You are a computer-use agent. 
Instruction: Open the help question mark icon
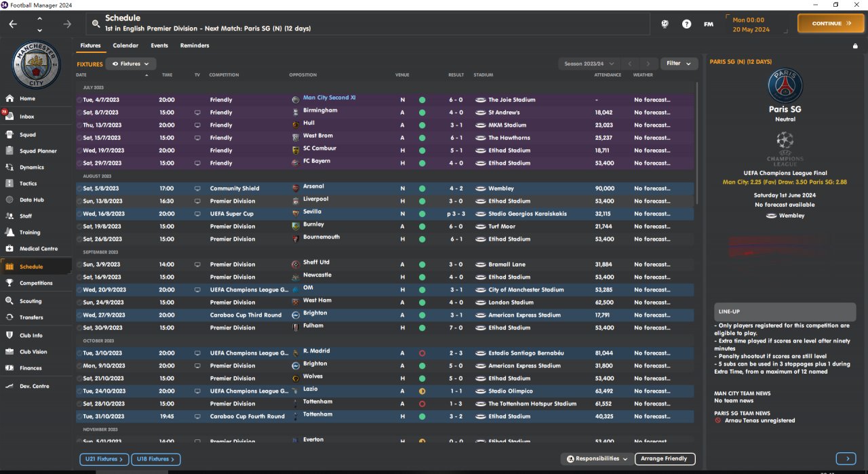[686, 24]
